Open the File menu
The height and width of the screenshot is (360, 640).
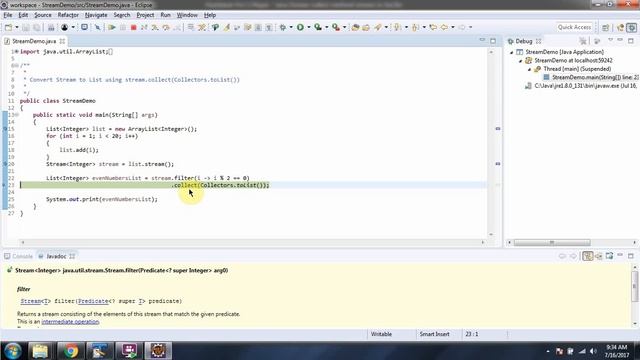click(8, 15)
